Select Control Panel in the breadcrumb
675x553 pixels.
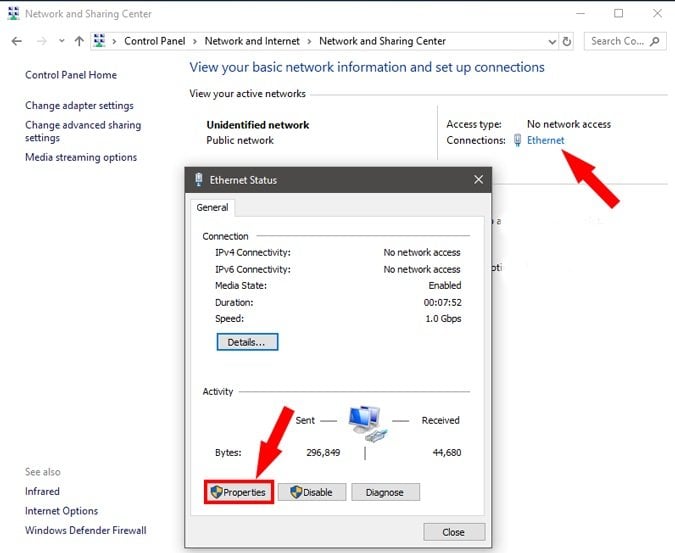(x=155, y=41)
